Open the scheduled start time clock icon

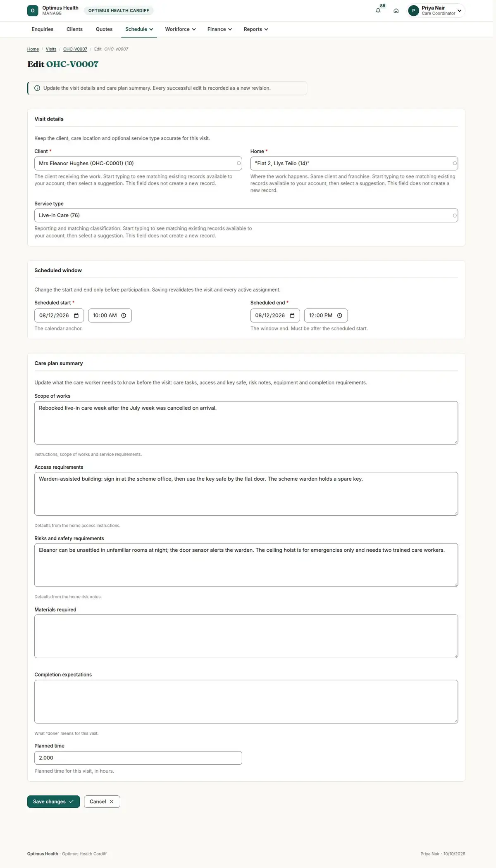click(x=124, y=315)
